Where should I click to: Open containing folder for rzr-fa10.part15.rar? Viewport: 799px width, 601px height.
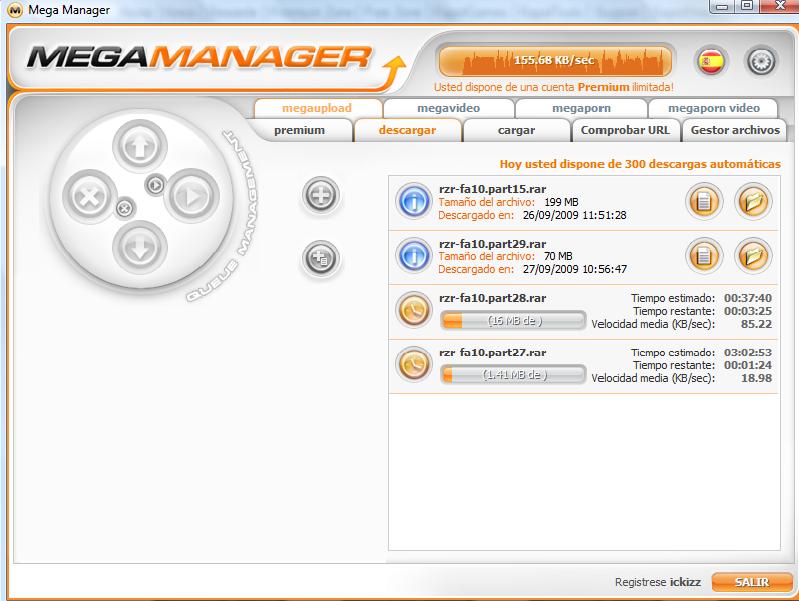click(753, 201)
